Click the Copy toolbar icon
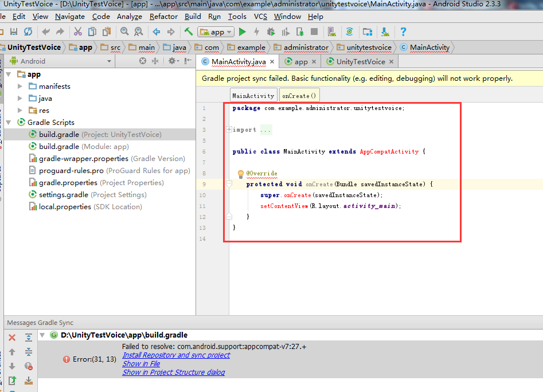This screenshot has width=543, height=392. [x=92, y=32]
